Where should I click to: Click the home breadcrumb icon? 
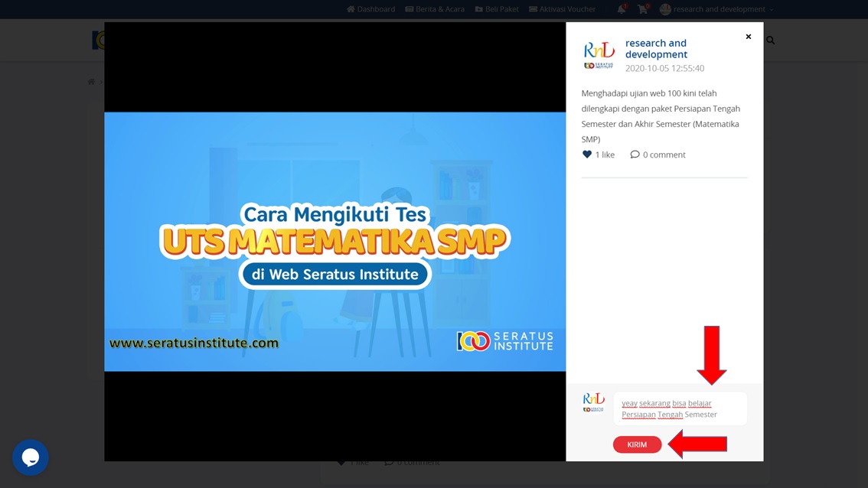(x=91, y=81)
